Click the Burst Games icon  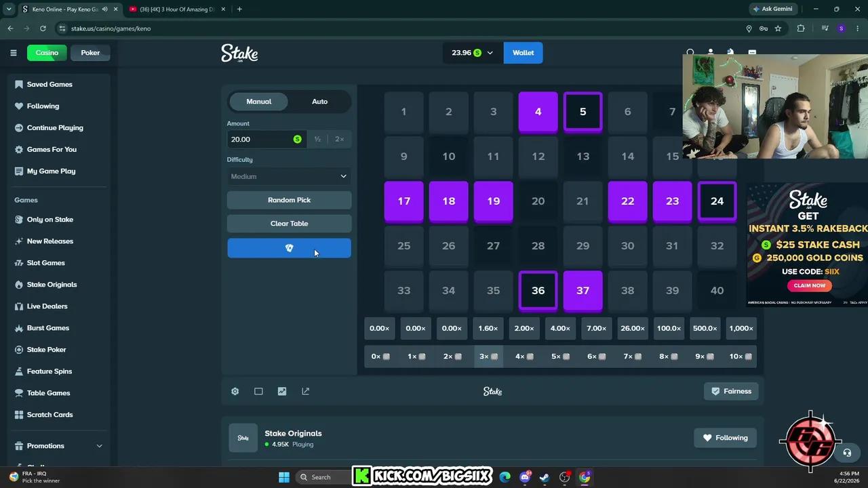pos(19,328)
